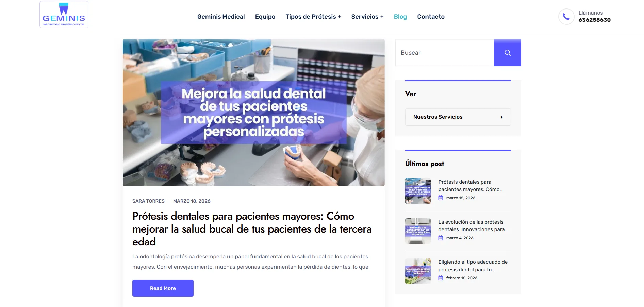
Task: Click the arrow icon in Nuestros Servicios
Action: click(501, 117)
